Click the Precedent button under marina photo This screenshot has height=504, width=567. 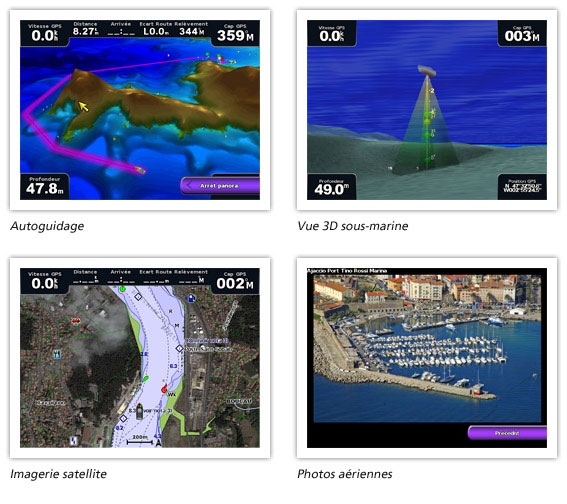point(507,433)
